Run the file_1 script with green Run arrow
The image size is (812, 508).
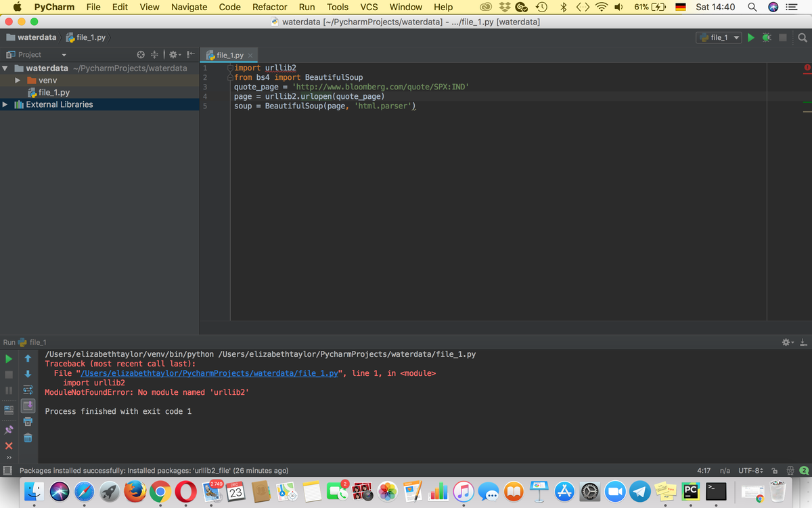(751, 37)
